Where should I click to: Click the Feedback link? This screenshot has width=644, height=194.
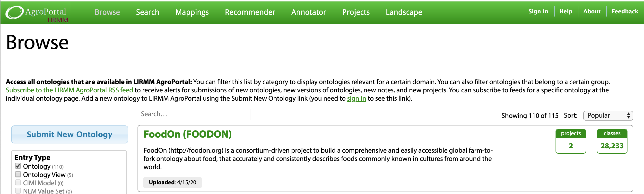click(625, 11)
